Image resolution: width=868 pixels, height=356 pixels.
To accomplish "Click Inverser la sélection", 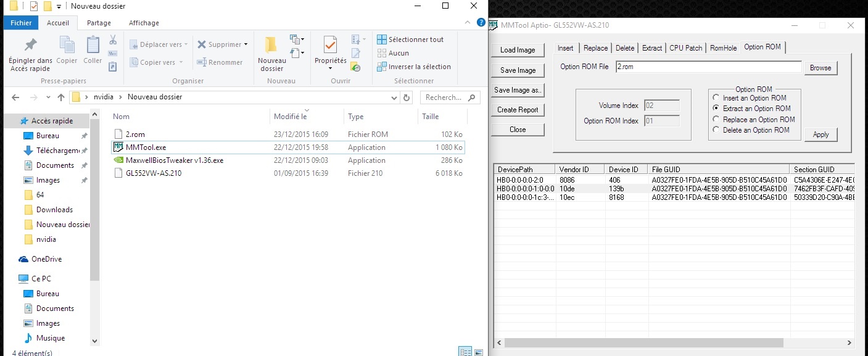I will (x=414, y=67).
